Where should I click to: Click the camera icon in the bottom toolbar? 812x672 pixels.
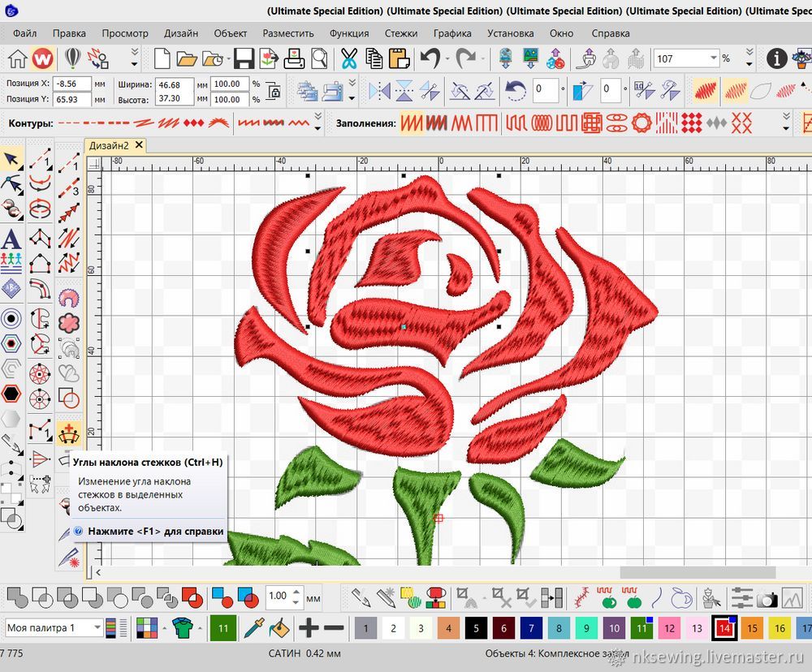coord(767,599)
